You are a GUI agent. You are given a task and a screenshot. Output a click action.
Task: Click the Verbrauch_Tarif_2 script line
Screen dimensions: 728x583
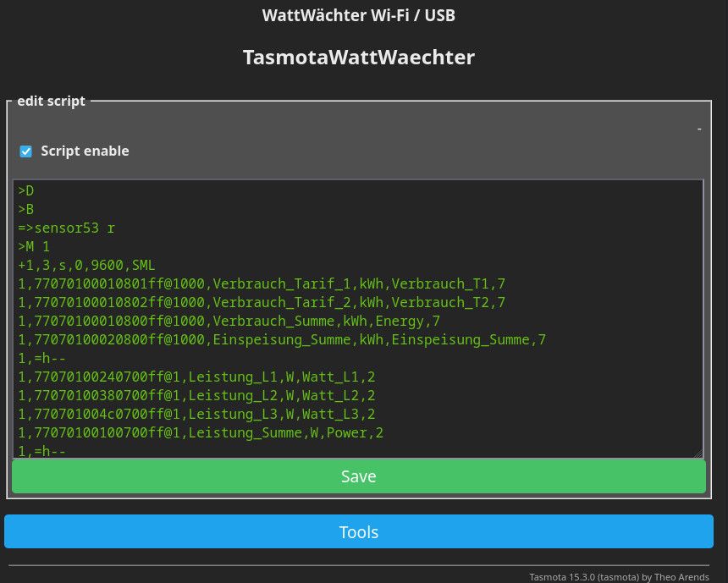(x=262, y=302)
